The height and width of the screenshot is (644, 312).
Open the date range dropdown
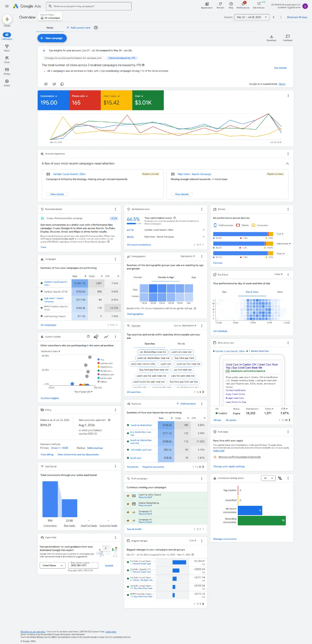tap(252, 17)
